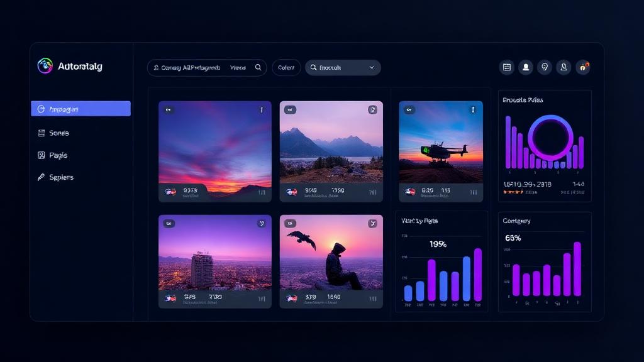
Task: Click the bars icon in the hooded figure card footer
Action: point(372,299)
